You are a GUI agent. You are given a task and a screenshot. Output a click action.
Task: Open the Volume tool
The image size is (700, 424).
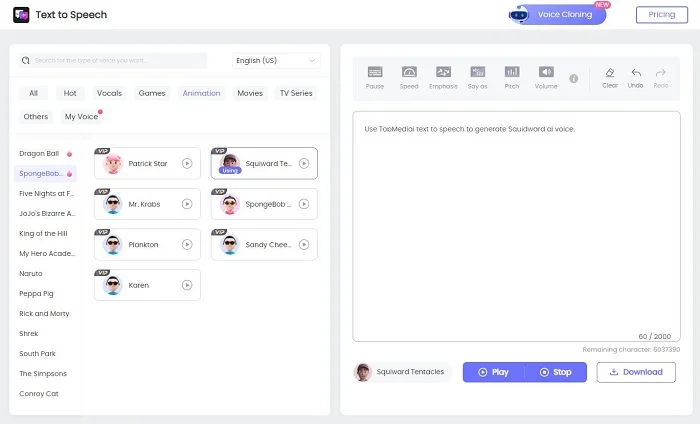coord(546,71)
